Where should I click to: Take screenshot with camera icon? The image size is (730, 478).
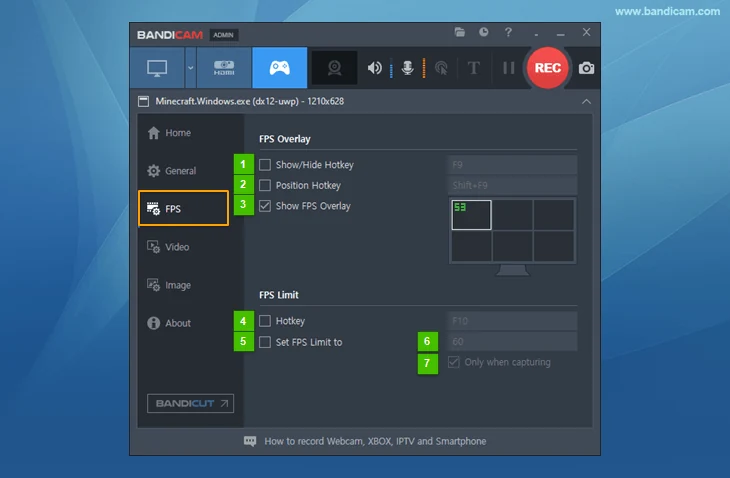point(586,68)
